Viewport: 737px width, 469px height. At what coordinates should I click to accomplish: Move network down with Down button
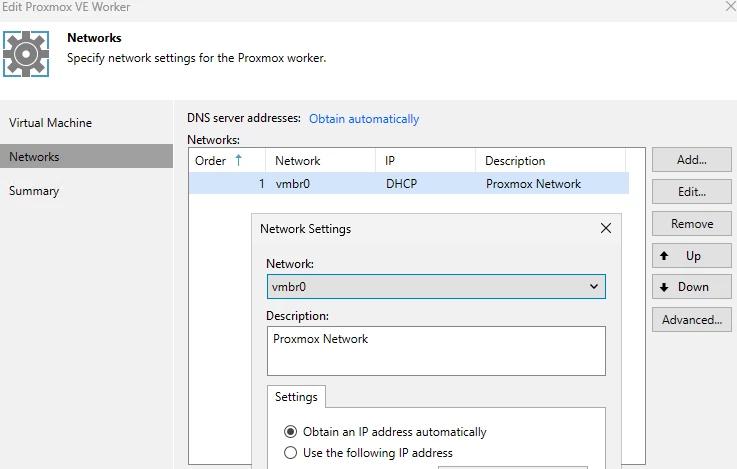[692, 287]
